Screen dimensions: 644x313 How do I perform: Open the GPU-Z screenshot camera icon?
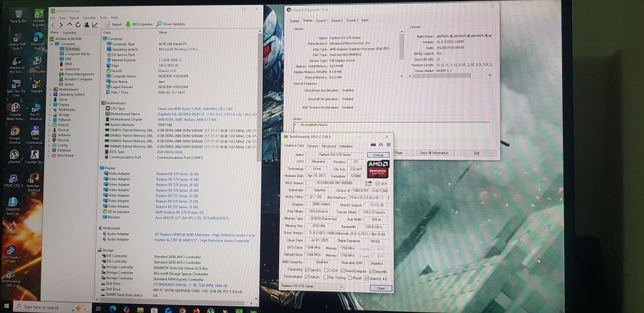click(x=373, y=145)
